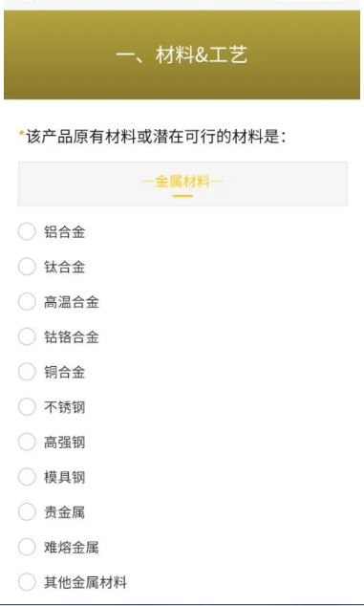
Task: Select the 铝合金 radio button
Action: (x=27, y=232)
